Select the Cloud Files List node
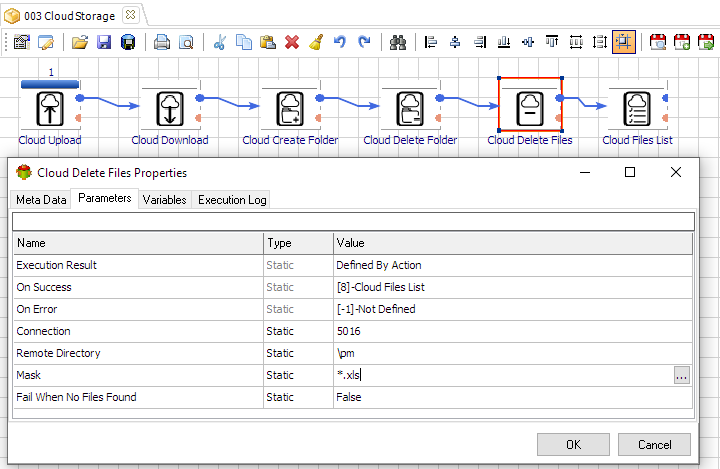Viewport: 720px width, 469px height. 637,109
